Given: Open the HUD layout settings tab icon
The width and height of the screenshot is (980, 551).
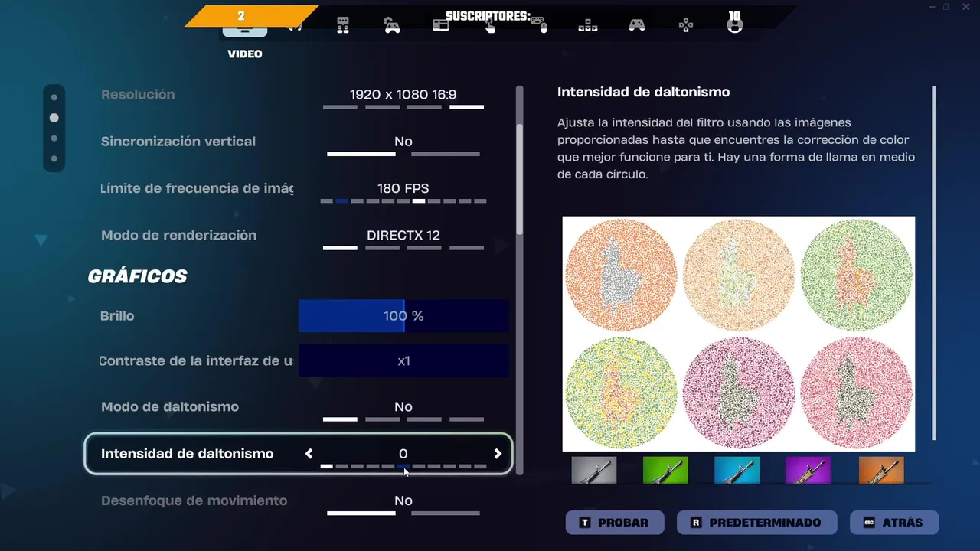Looking at the screenshot, I should tap(441, 25).
